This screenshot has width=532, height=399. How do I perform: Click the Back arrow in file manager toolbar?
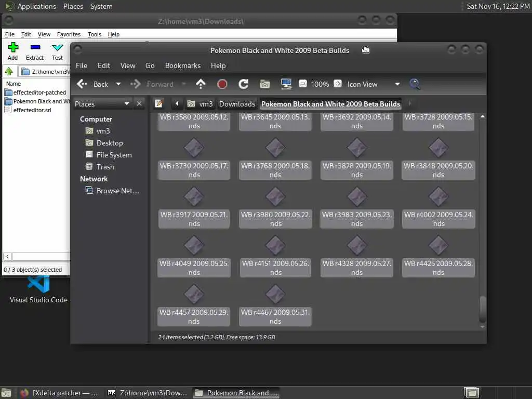[82, 84]
